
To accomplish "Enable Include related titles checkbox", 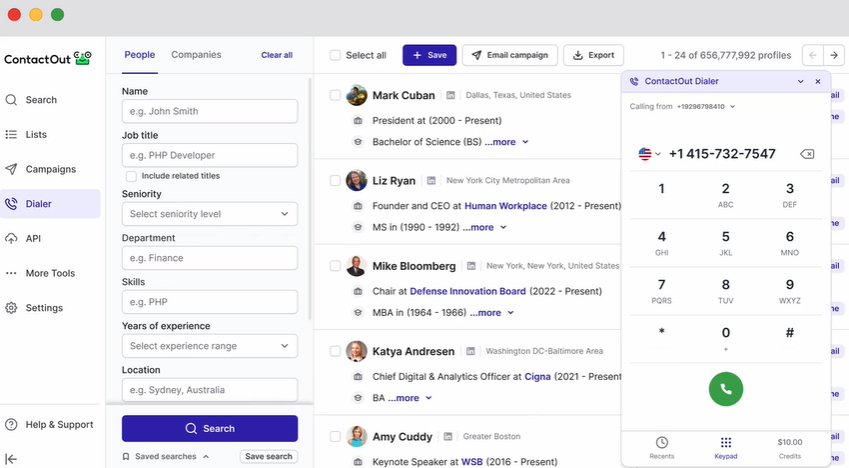I will (x=131, y=176).
